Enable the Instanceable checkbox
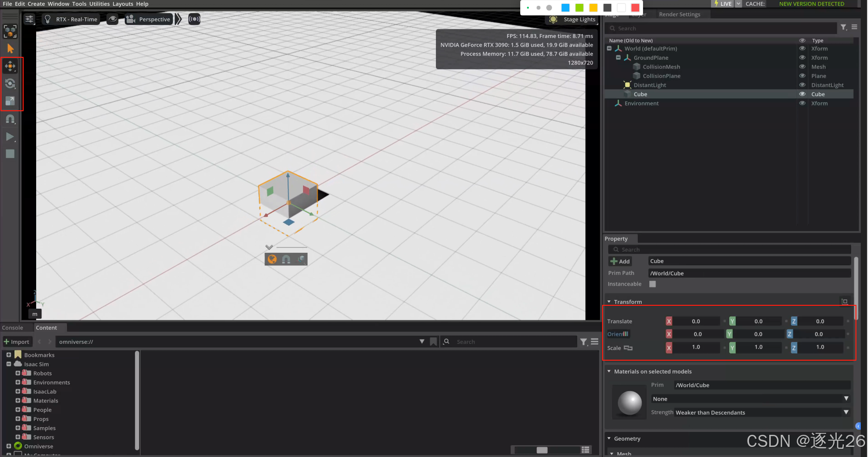Image resolution: width=868 pixels, height=457 pixels. pos(653,284)
